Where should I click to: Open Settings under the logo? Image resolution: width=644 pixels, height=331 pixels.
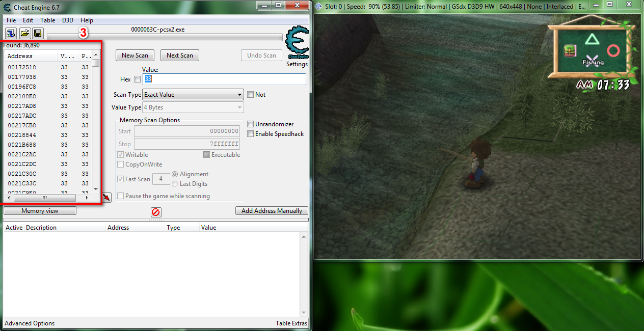297,65
